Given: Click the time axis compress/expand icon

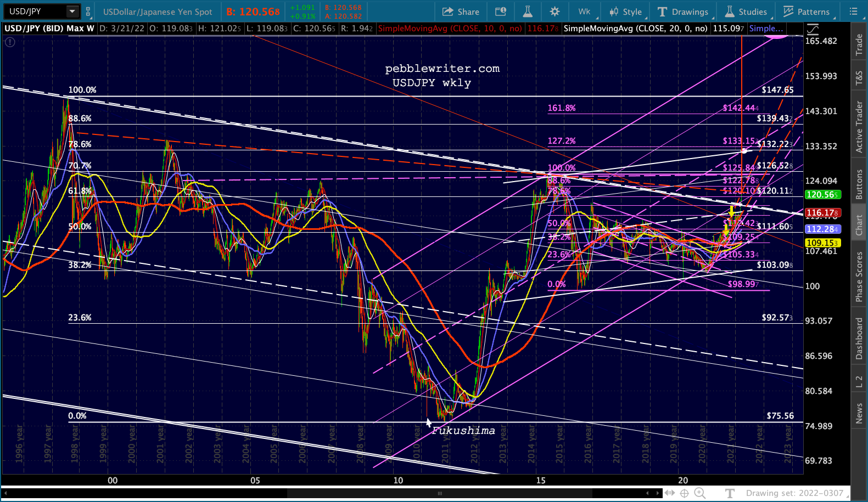Looking at the screenshot, I should coord(670,493).
